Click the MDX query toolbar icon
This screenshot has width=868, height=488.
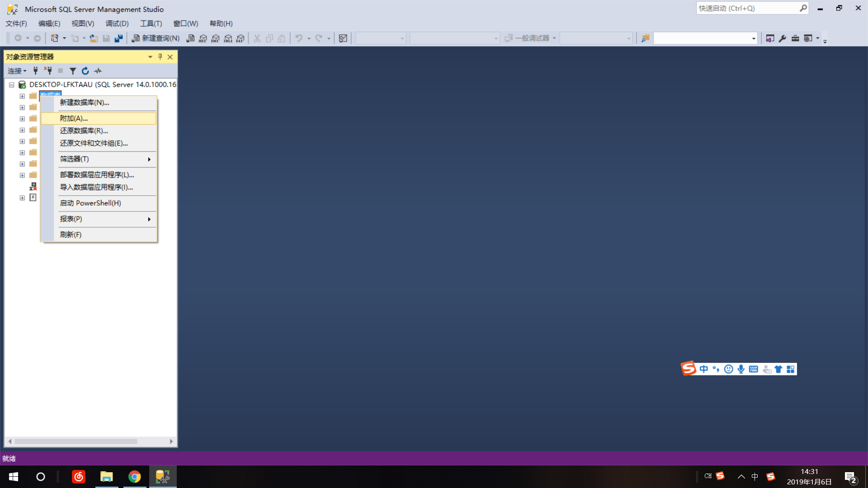coord(203,38)
